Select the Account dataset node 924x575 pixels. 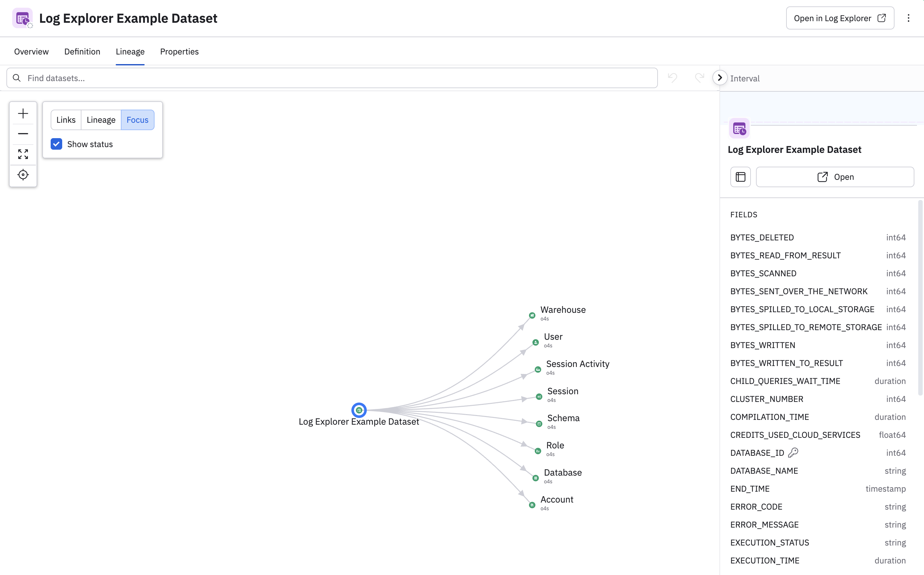532,504
